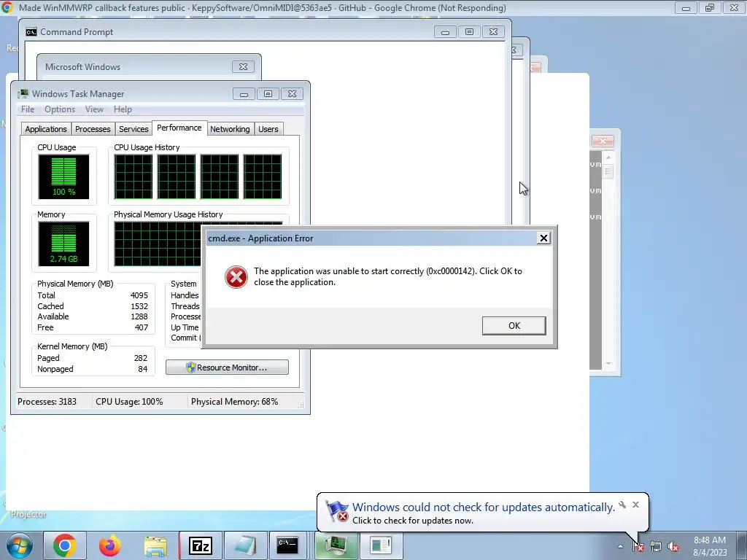Switch to the Applications tab
The image size is (747, 560).
click(46, 129)
